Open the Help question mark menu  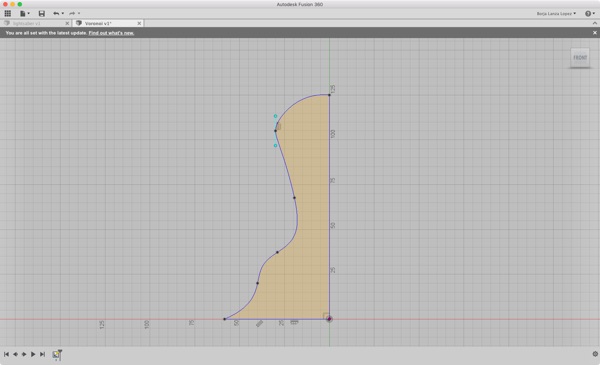(x=590, y=13)
